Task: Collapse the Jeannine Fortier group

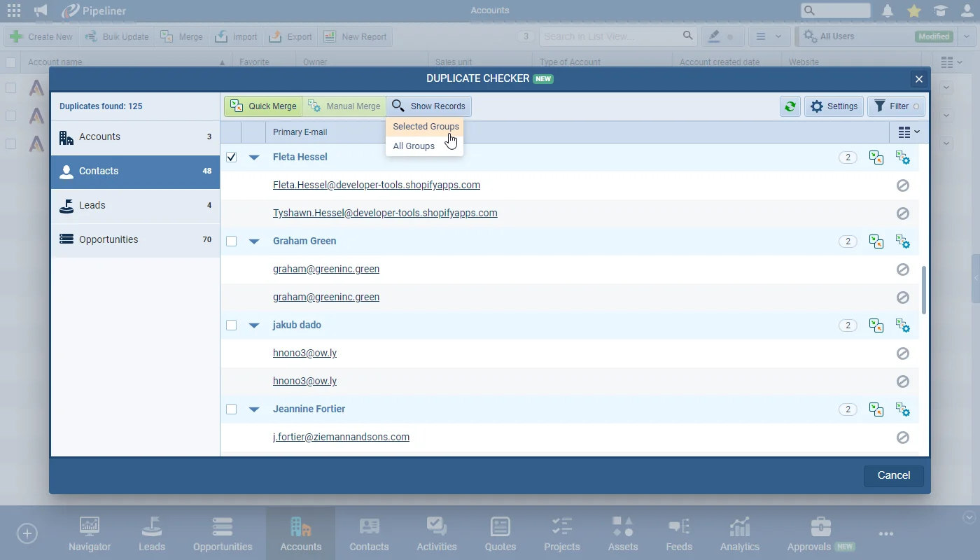Action: coord(254,409)
